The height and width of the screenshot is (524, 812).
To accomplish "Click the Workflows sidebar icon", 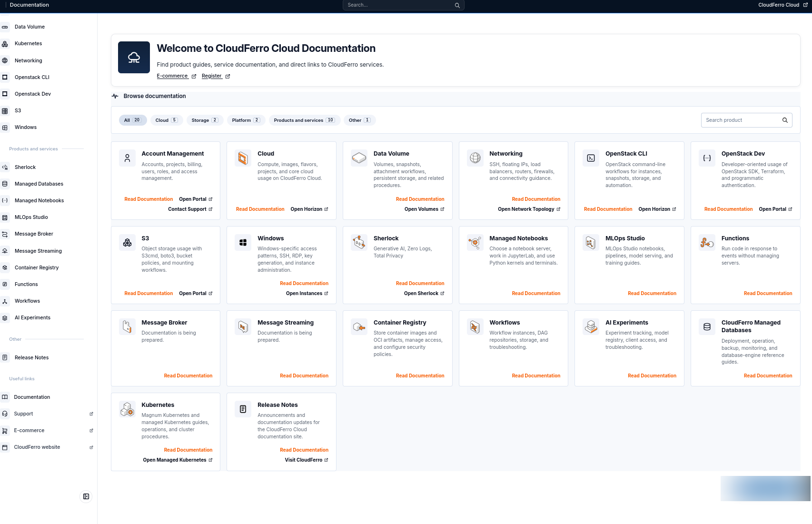I will [5, 301].
